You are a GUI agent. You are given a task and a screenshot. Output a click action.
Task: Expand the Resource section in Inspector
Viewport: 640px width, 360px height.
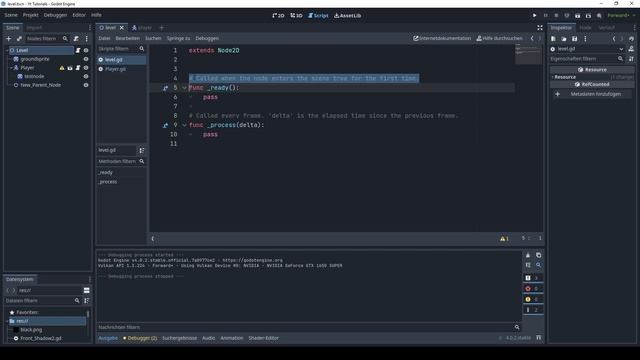[592, 77]
